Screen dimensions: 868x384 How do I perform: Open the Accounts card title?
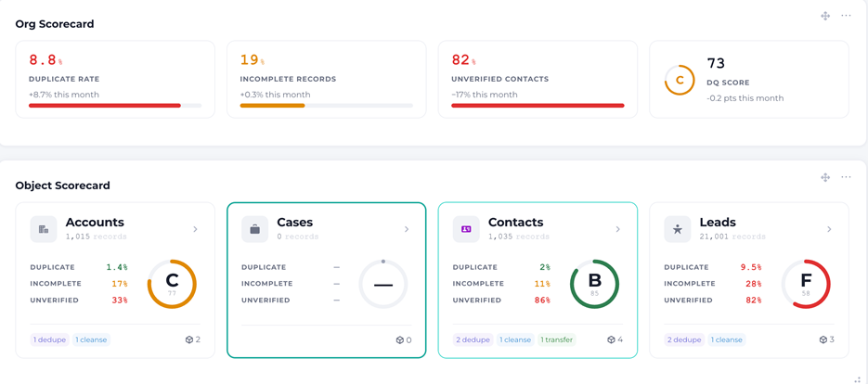pyautogui.click(x=95, y=223)
